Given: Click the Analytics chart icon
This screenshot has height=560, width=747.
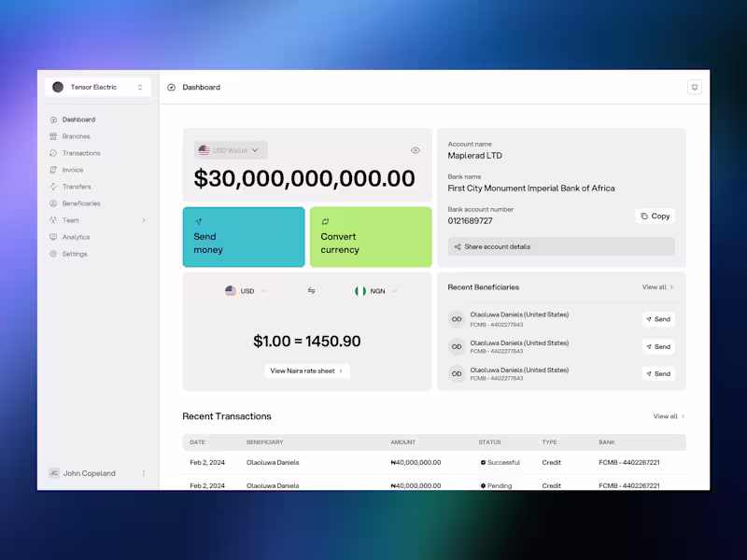Looking at the screenshot, I should pyautogui.click(x=53, y=237).
